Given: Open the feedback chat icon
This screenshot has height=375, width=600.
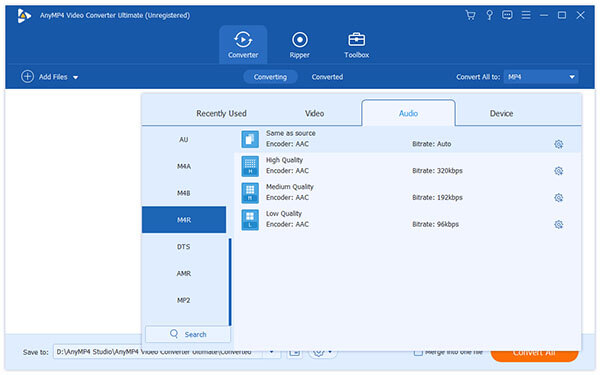Looking at the screenshot, I should 507,15.
